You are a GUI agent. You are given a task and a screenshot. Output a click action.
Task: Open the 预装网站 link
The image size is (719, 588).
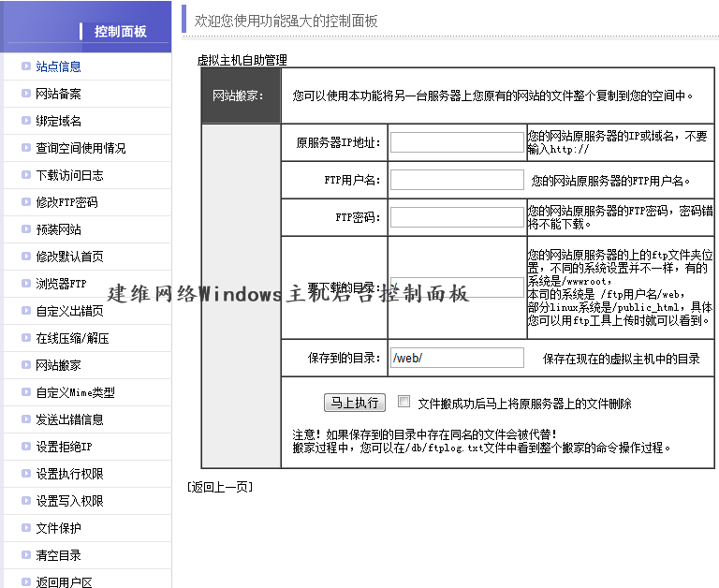(x=58, y=229)
